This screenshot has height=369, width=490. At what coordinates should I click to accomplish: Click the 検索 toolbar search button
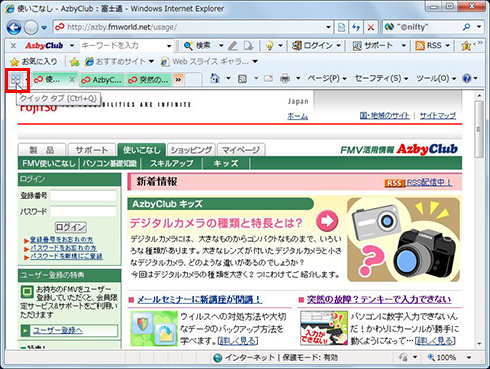(x=197, y=46)
